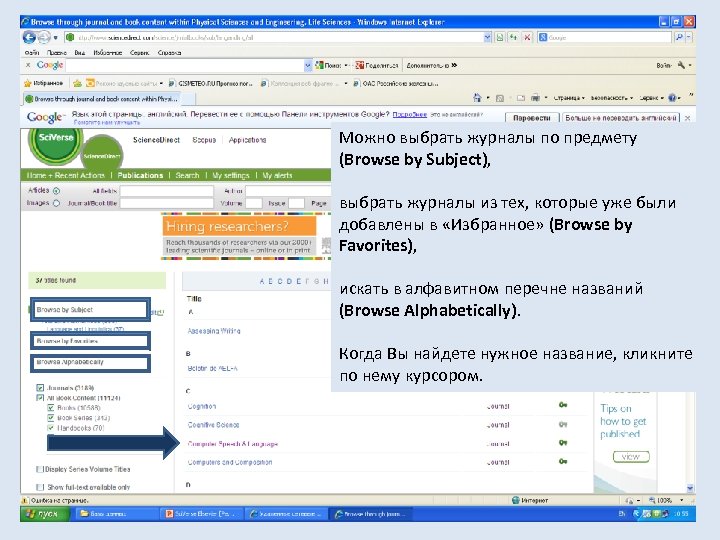Open the Computer Speech & Language journal link

tap(233, 444)
